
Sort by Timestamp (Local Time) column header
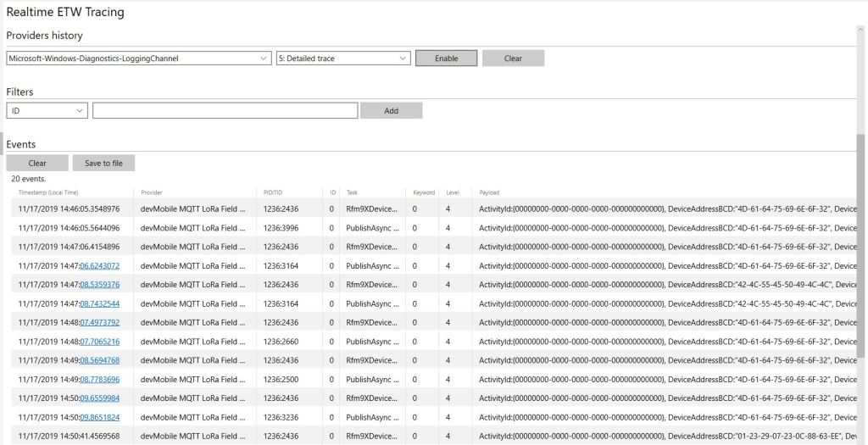[x=48, y=192]
